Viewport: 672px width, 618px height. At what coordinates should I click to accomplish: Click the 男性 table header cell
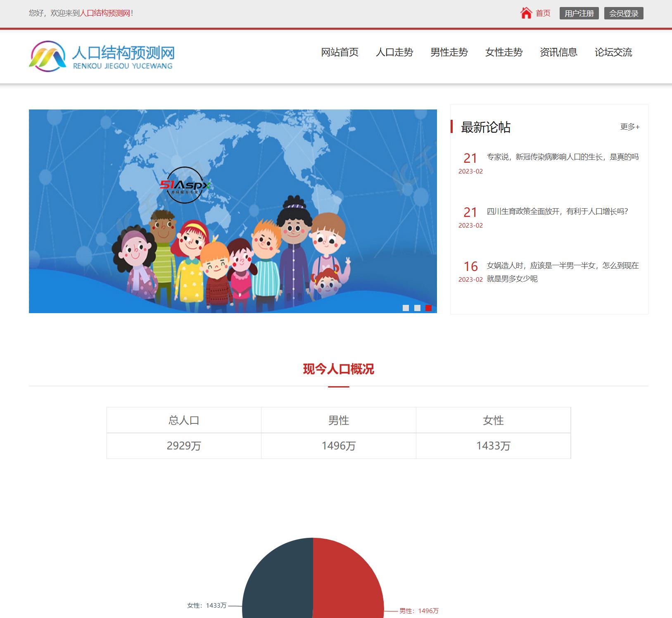pyautogui.click(x=339, y=420)
